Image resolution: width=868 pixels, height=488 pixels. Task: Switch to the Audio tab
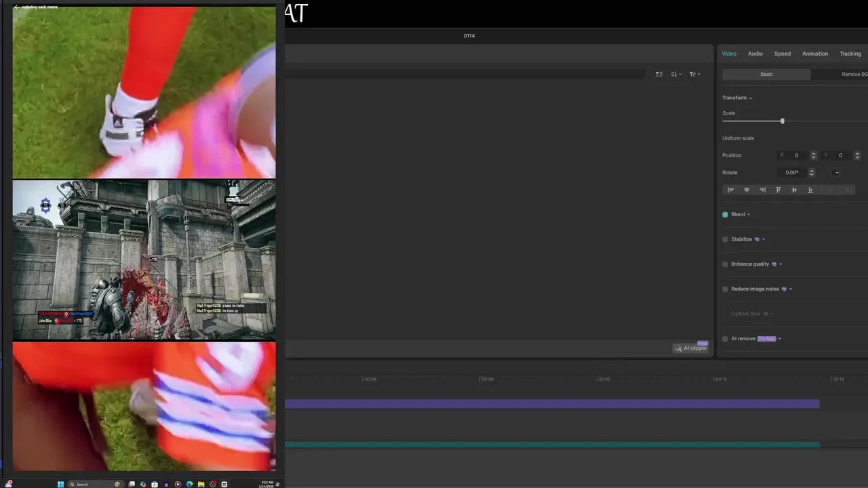click(755, 54)
